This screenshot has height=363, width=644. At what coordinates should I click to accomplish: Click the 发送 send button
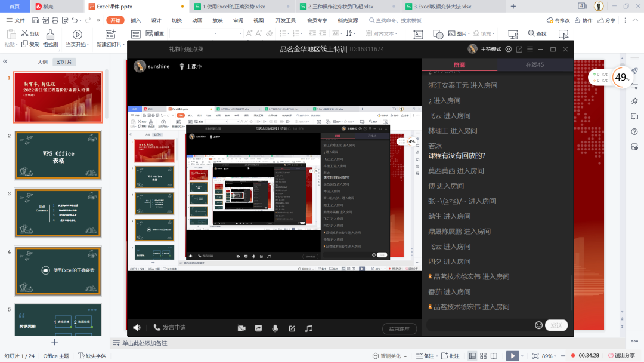click(x=556, y=325)
